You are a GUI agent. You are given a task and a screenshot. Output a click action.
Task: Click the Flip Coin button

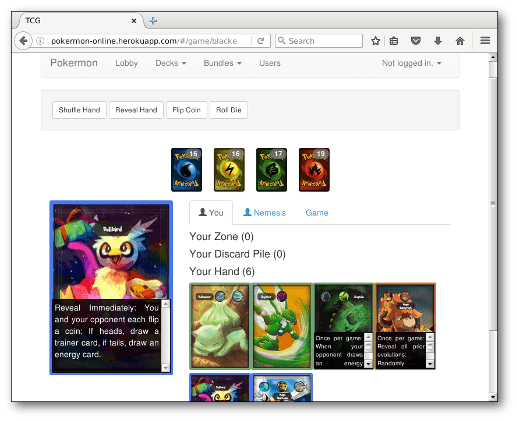pyautogui.click(x=187, y=110)
